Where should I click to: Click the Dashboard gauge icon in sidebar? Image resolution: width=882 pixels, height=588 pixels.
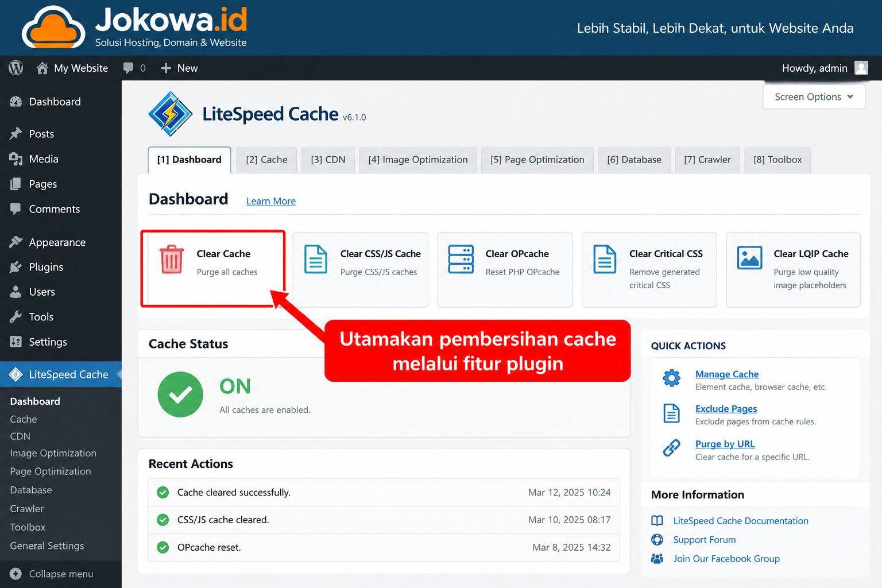point(16,102)
